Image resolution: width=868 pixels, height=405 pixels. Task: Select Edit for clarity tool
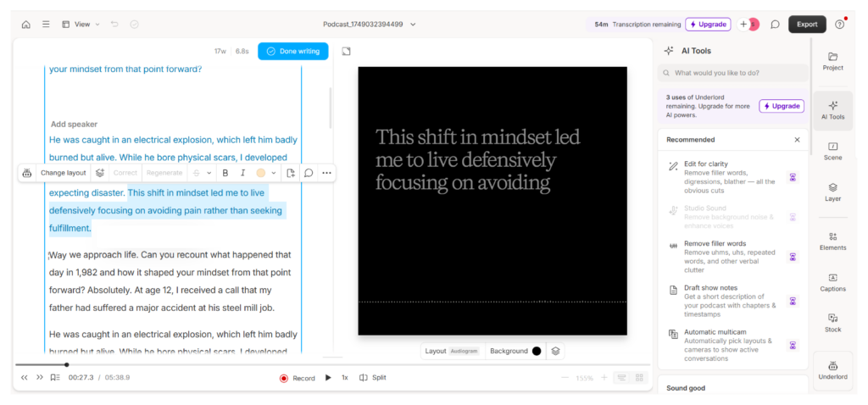[x=733, y=177]
